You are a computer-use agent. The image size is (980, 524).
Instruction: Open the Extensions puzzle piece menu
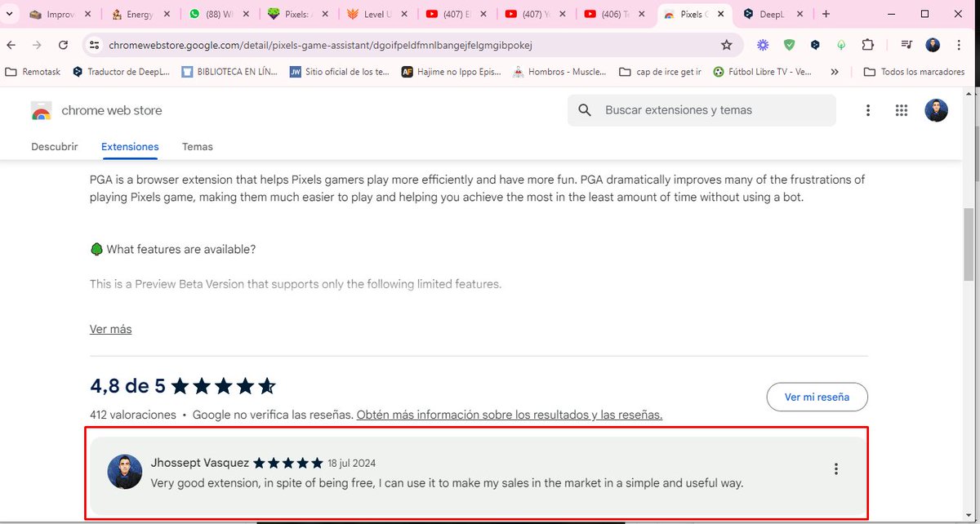pos(867,45)
